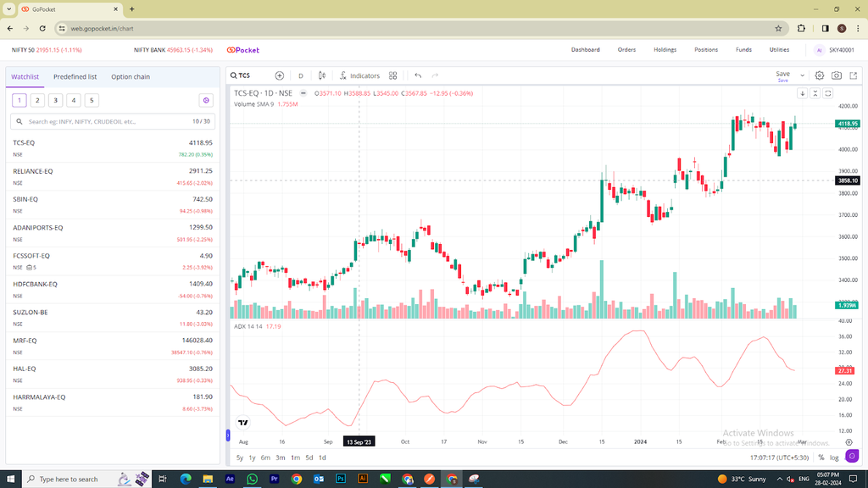The width and height of the screenshot is (868, 488).
Task: Click the watchlist settings icon
Action: coord(206,100)
